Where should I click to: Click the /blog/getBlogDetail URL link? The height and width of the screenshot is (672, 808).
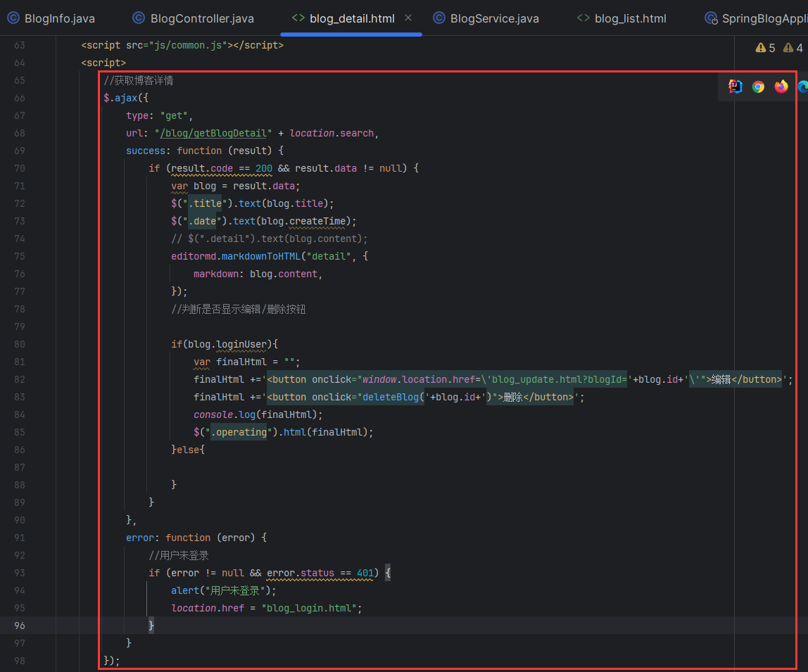pyautogui.click(x=213, y=133)
